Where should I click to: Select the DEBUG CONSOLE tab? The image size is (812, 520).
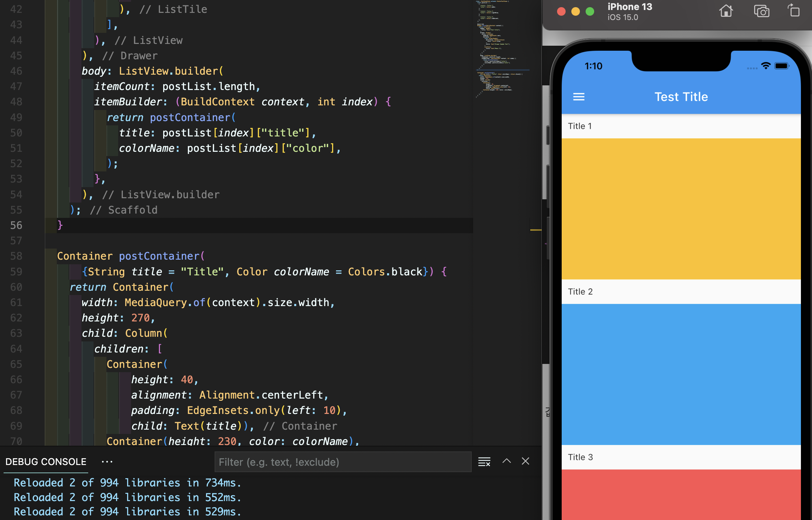click(x=46, y=461)
